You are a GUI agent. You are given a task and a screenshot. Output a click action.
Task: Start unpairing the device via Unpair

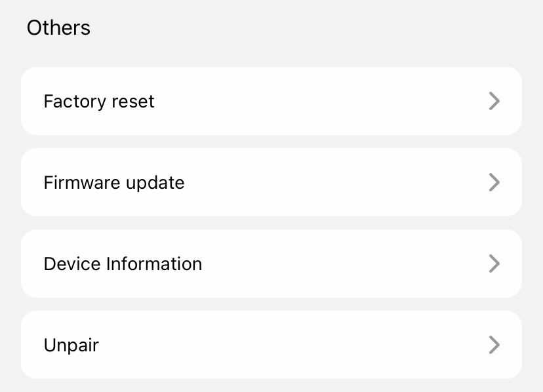click(271, 345)
